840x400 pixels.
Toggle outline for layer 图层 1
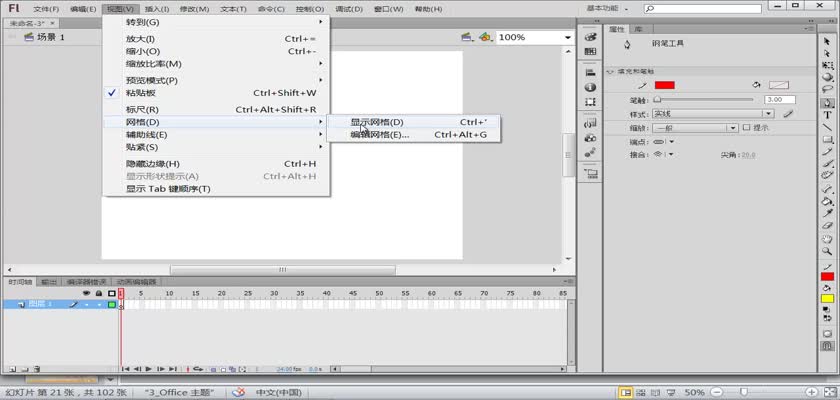pyautogui.click(x=112, y=304)
